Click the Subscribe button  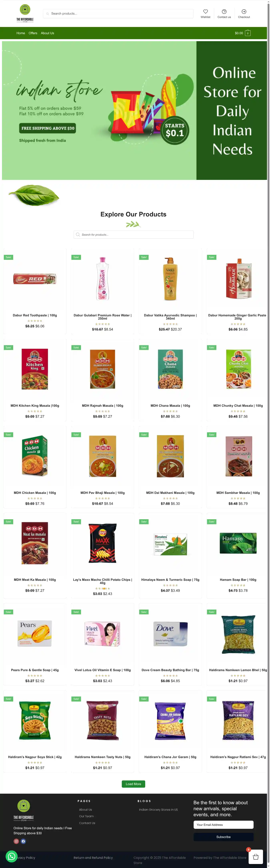point(223,837)
